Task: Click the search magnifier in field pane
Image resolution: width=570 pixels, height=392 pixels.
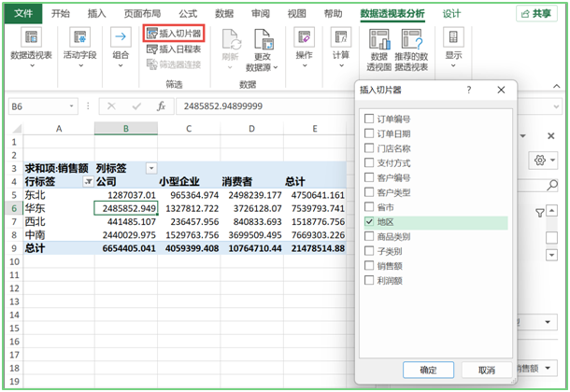Action: pyautogui.click(x=552, y=185)
